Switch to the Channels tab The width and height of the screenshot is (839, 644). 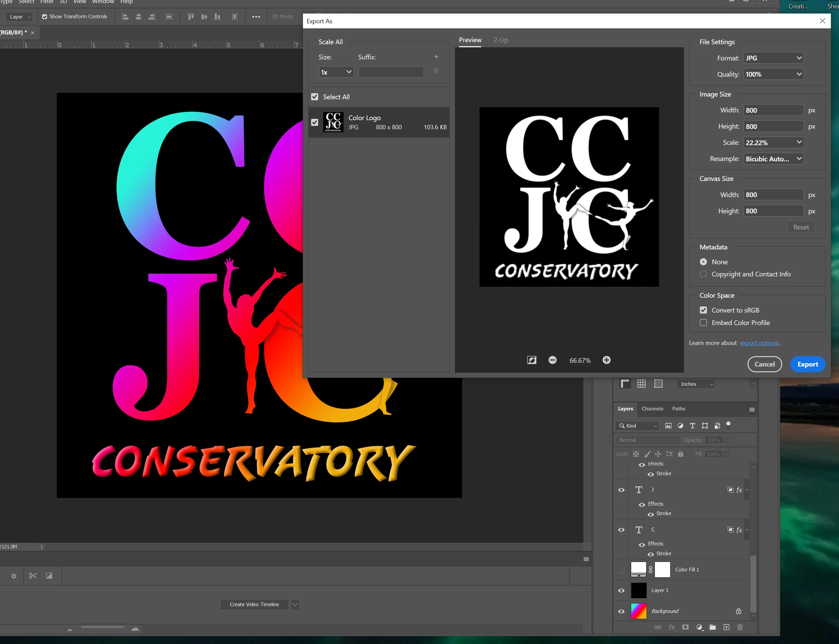pyautogui.click(x=652, y=409)
